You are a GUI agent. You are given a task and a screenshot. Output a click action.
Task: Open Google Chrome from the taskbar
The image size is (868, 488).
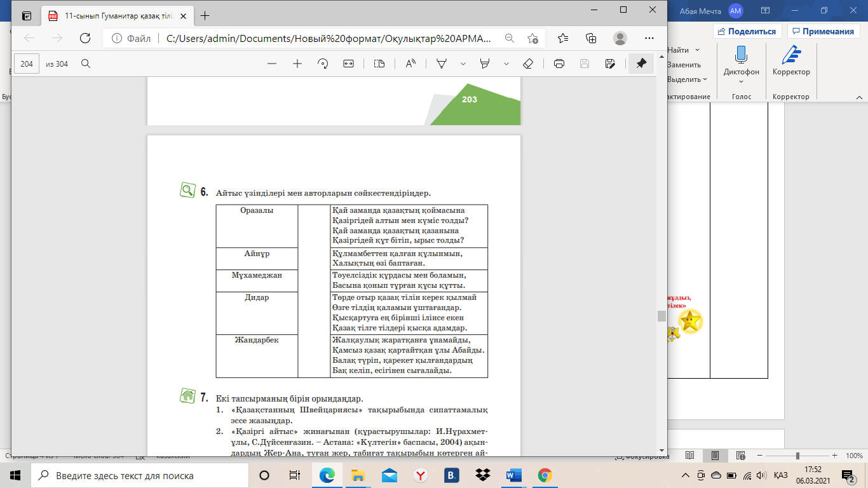click(x=545, y=475)
